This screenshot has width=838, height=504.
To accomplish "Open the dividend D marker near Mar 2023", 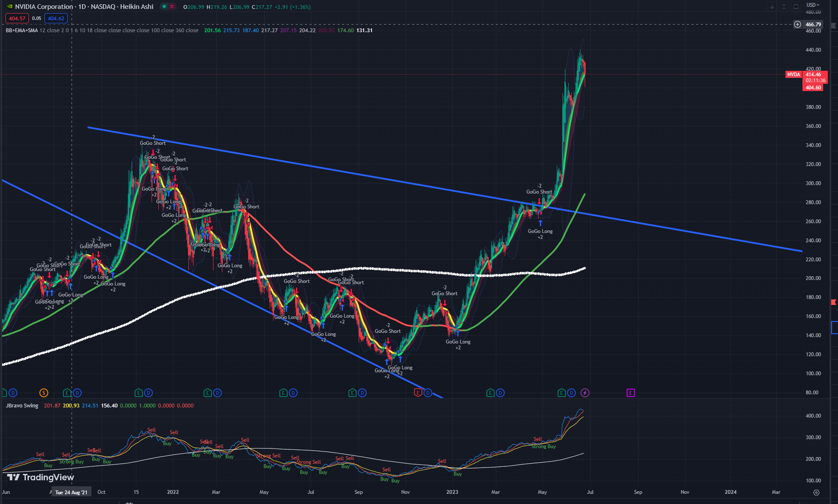I will point(500,393).
